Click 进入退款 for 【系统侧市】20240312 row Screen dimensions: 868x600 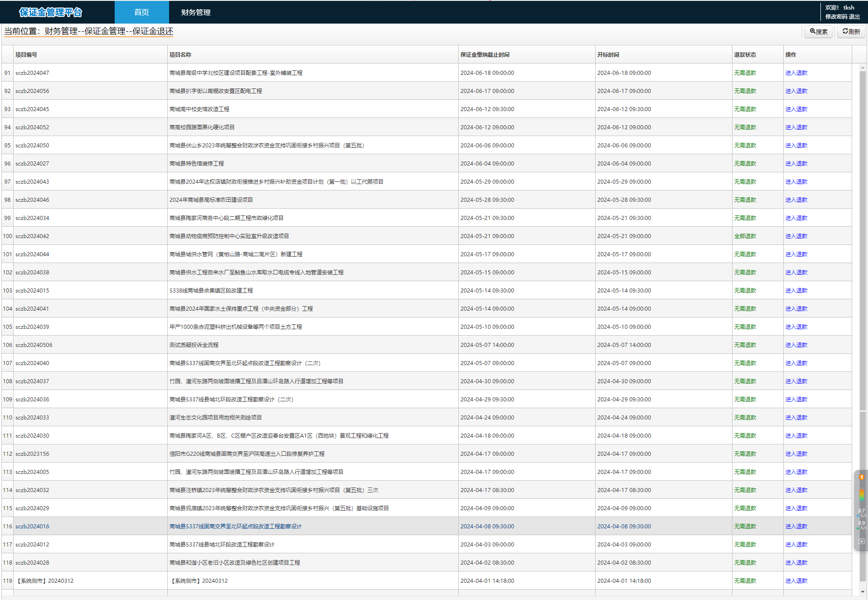click(x=796, y=581)
